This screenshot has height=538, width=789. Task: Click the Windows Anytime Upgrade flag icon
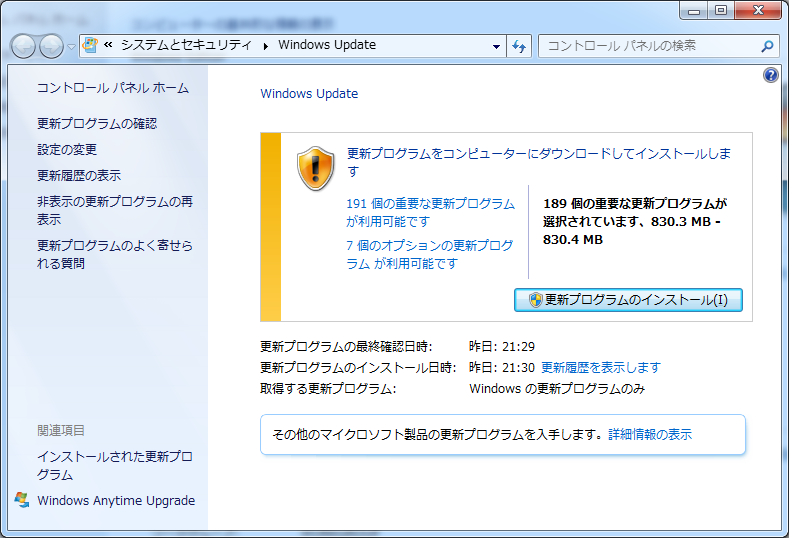click(x=22, y=500)
